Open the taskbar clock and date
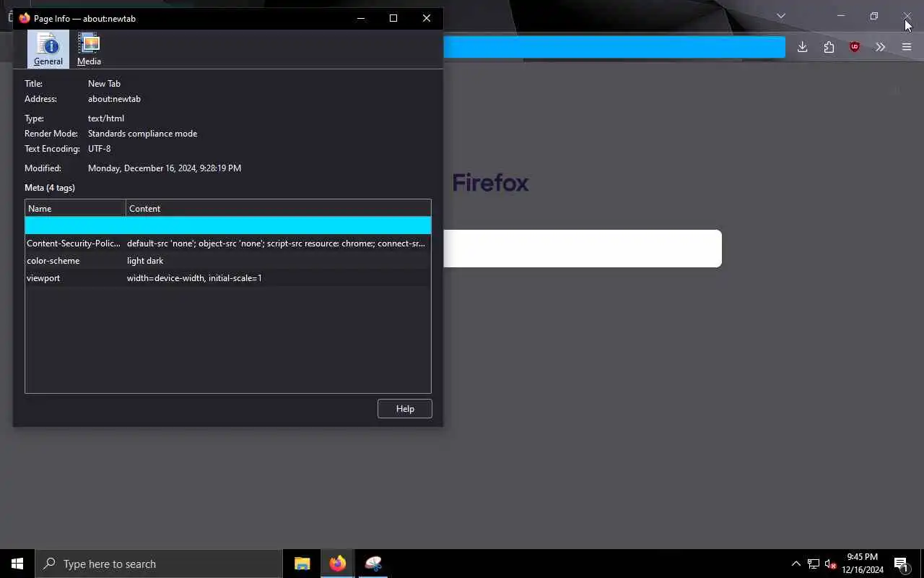The height and width of the screenshot is (578, 924). click(863, 564)
